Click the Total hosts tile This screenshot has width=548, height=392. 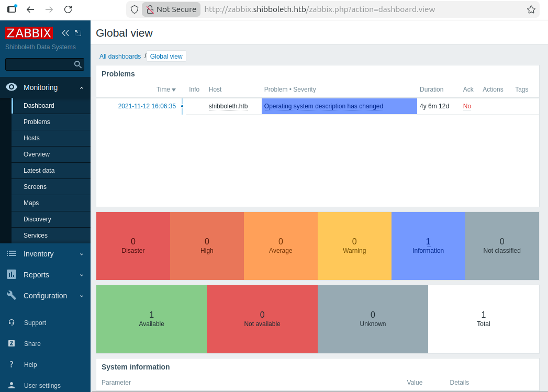pyautogui.click(x=483, y=319)
